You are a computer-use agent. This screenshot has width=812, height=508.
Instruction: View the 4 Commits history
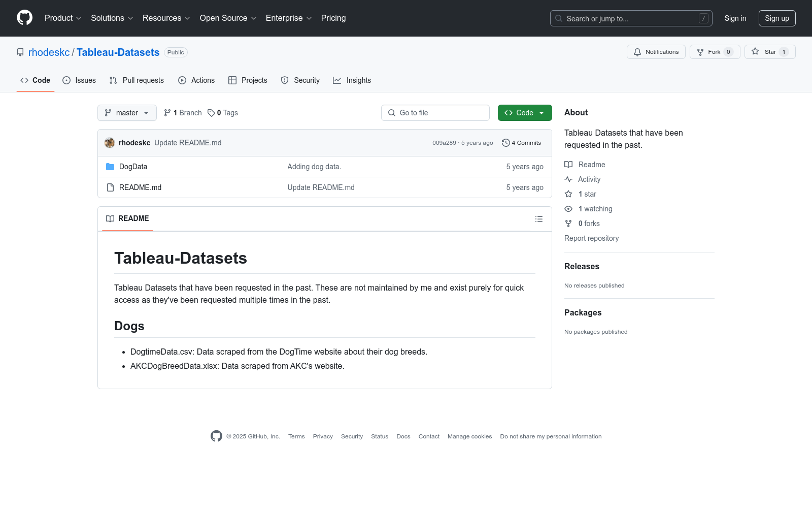(x=522, y=143)
